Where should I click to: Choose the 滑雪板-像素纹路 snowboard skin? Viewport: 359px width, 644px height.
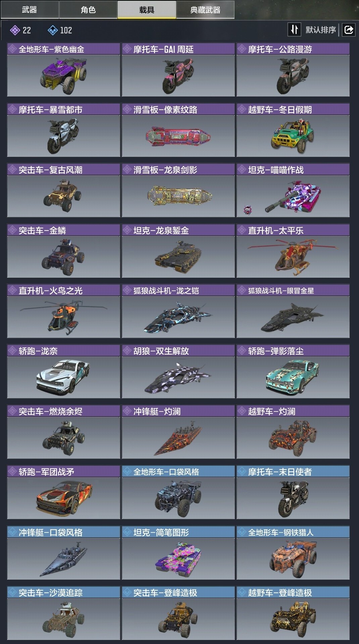[178, 130]
